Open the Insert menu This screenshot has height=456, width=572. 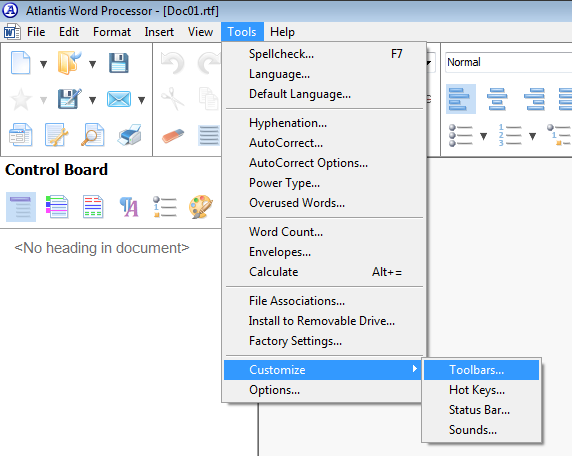pyautogui.click(x=159, y=32)
